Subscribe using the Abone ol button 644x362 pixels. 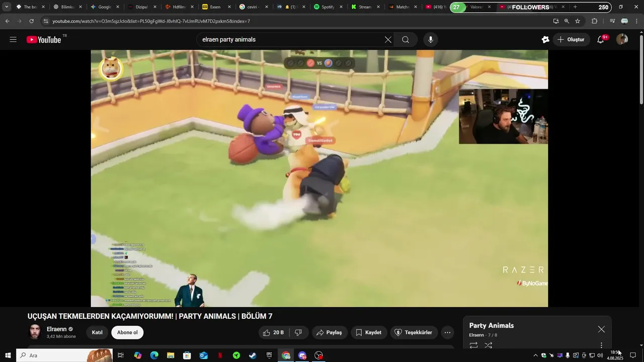coord(127,332)
